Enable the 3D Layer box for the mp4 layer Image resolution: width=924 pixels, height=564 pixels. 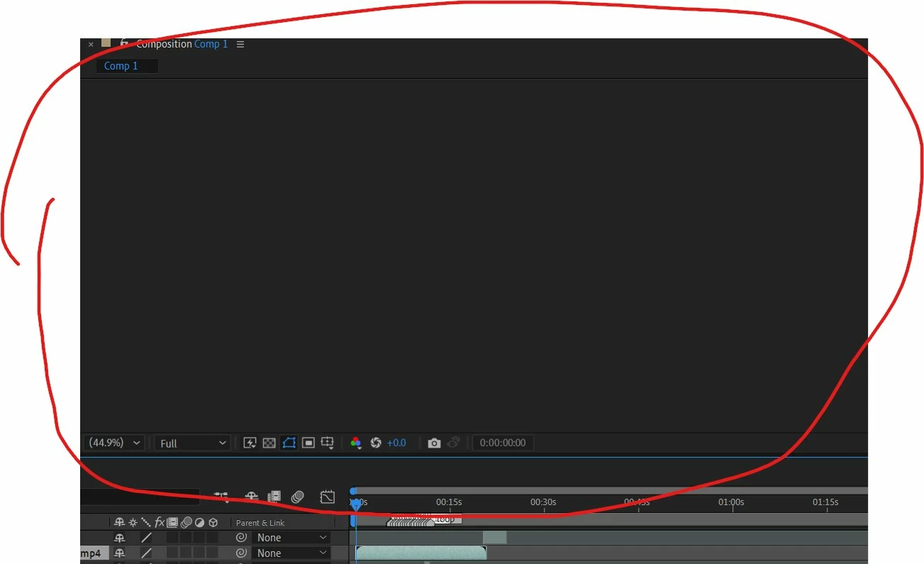click(213, 553)
